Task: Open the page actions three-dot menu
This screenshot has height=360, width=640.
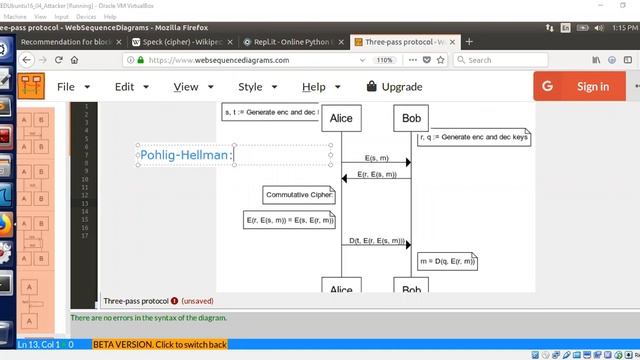Action: click(413, 60)
